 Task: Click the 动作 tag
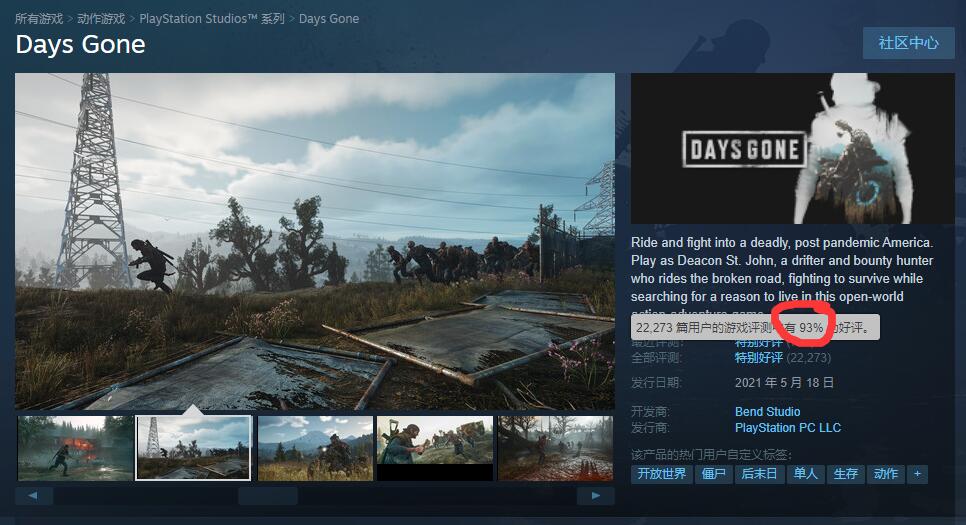point(886,474)
